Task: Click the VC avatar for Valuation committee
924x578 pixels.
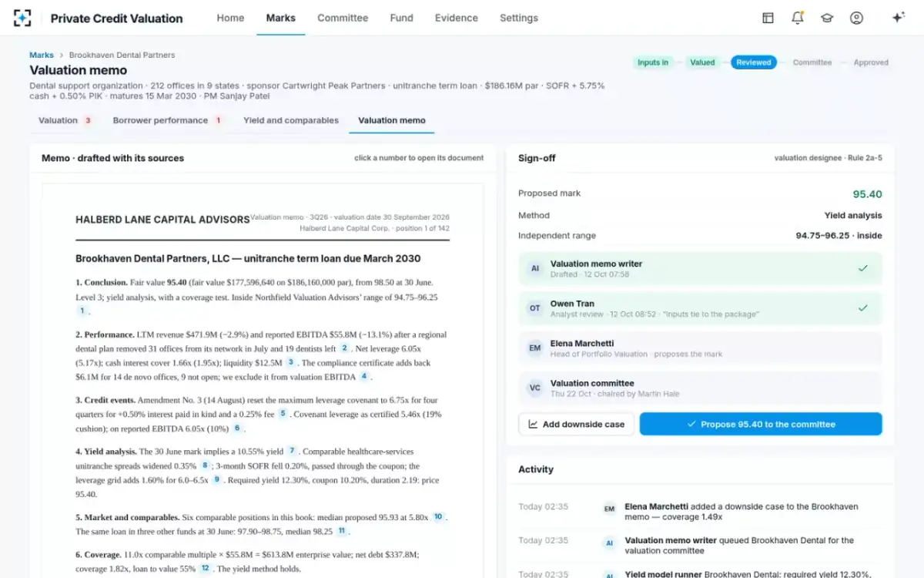Action: (x=534, y=388)
